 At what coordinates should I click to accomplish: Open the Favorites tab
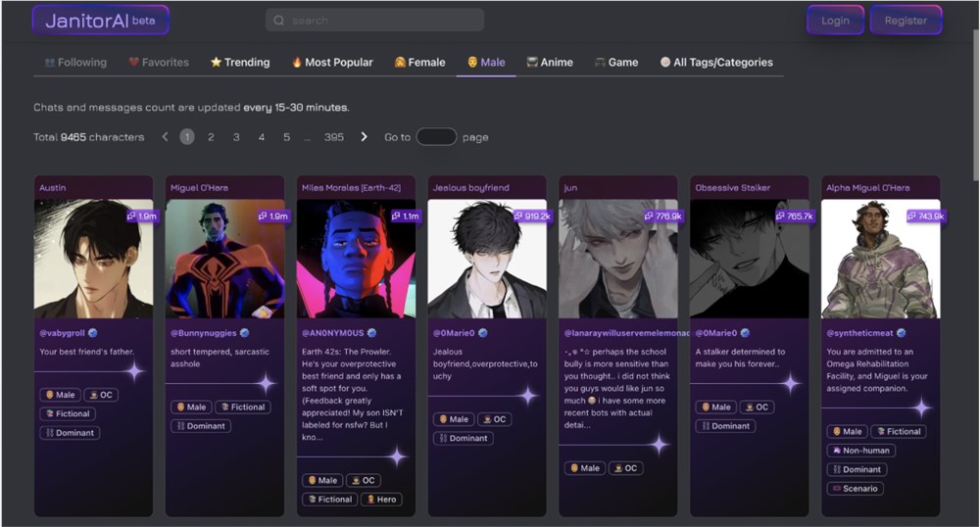159,63
